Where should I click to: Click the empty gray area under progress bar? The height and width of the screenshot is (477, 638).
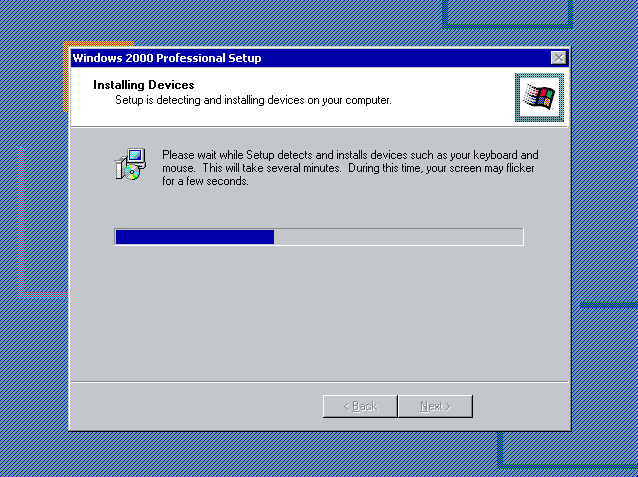click(x=319, y=313)
